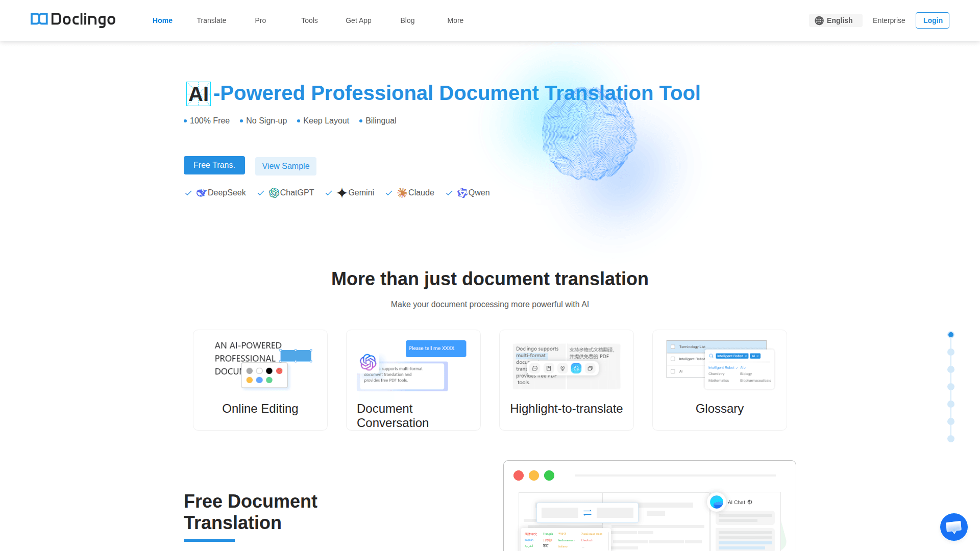
Task: Expand the More menu
Action: pos(455,20)
